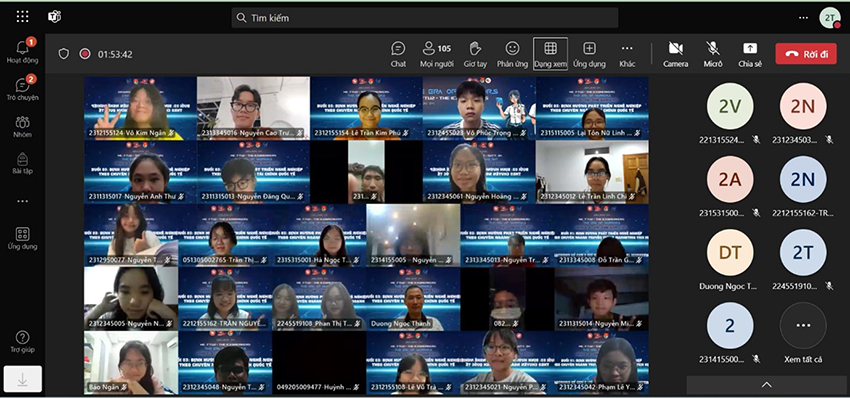This screenshot has height=398, width=850.
Task: Show more sidebar apps ellipsis
Action: click(x=22, y=201)
